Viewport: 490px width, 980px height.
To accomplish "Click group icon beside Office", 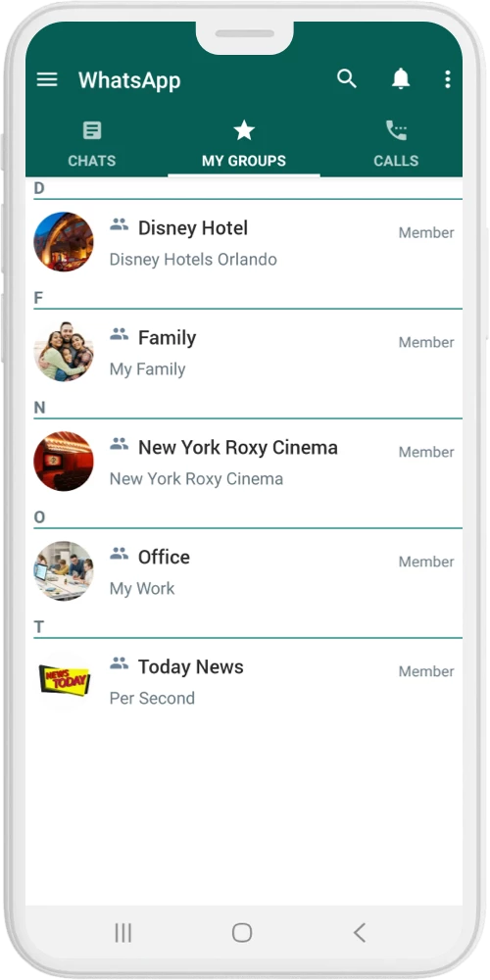I will (x=119, y=554).
